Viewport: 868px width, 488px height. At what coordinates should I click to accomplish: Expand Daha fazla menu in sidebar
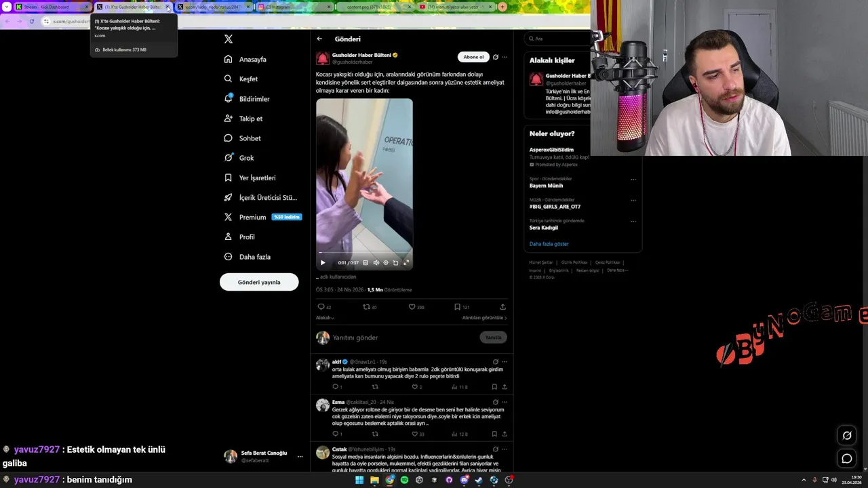pos(247,257)
